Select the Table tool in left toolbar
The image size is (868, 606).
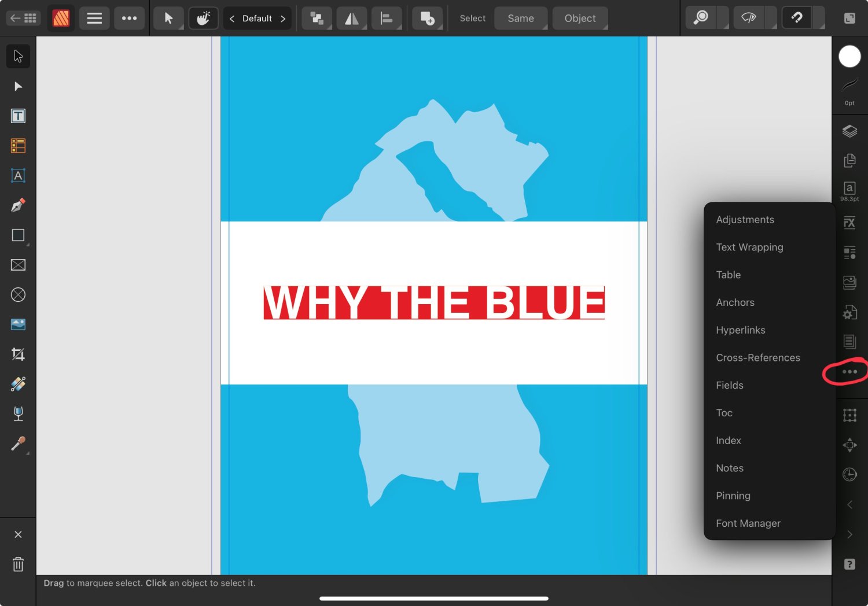(18, 146)
